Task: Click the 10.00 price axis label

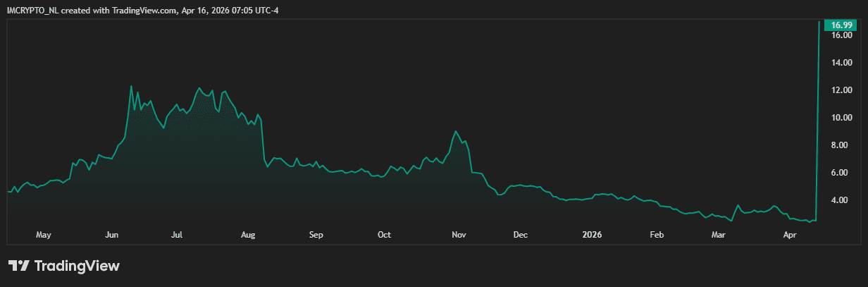Action: 842,118
